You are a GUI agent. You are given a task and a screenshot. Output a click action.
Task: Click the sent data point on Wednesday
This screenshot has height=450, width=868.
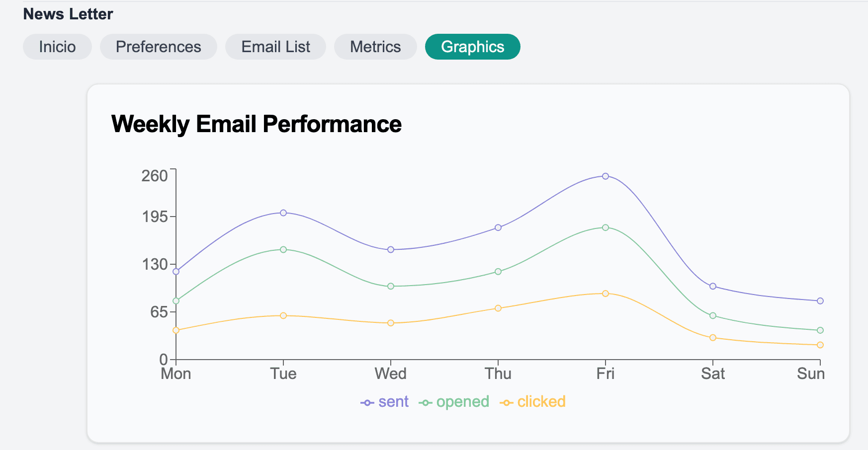[391, 249]
